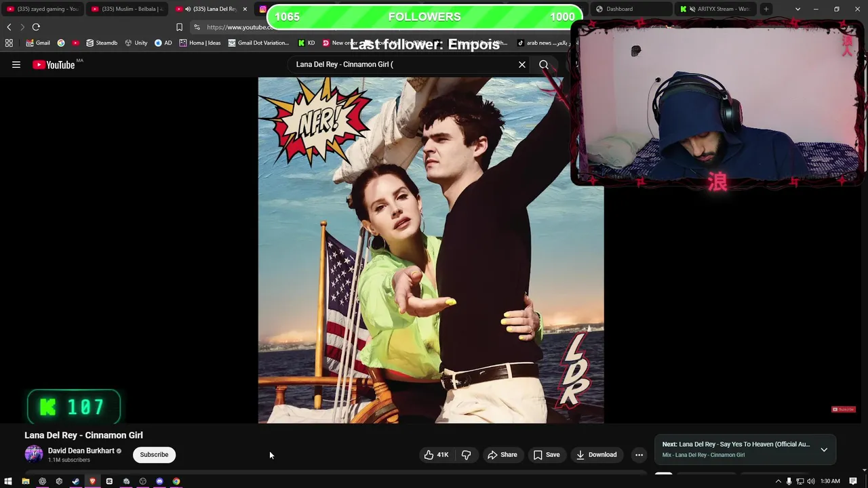Open more actions three-dot menu
868x488 pixels.
click(639, 455)
